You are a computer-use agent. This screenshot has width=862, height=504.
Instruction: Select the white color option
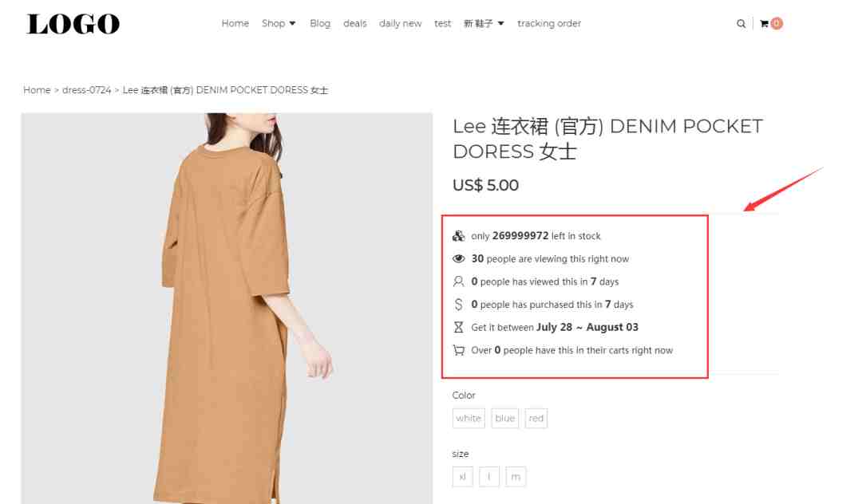tap(469, 419)
